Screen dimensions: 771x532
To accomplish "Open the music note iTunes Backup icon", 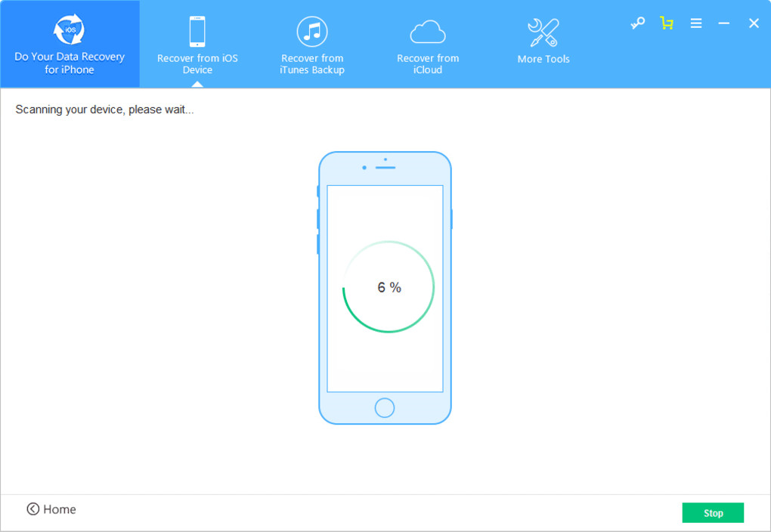I will 312,32.
